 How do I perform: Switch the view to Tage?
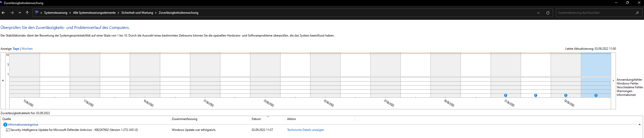[16, 49]
